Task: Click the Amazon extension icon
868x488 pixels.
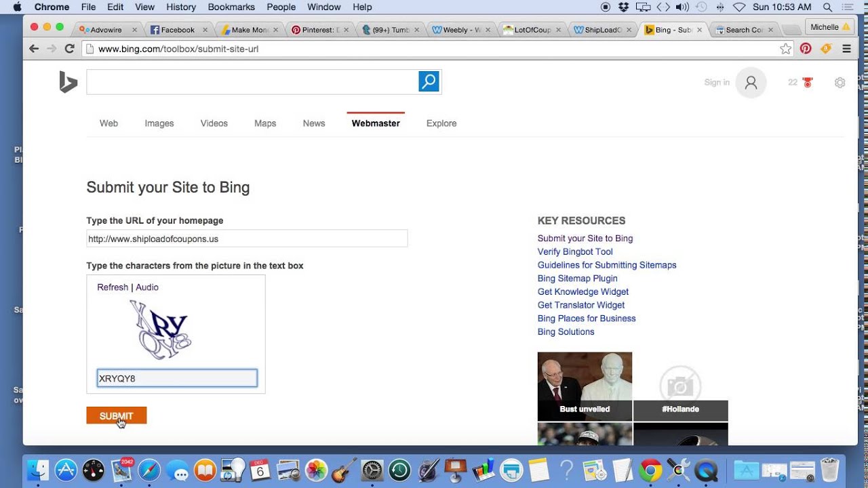Action: point(825,49)
